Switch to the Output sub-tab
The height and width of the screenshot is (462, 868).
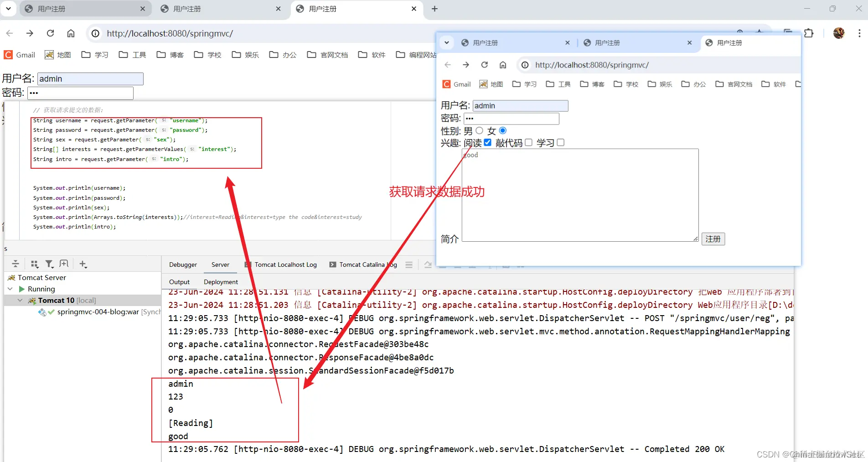point(179,282)
